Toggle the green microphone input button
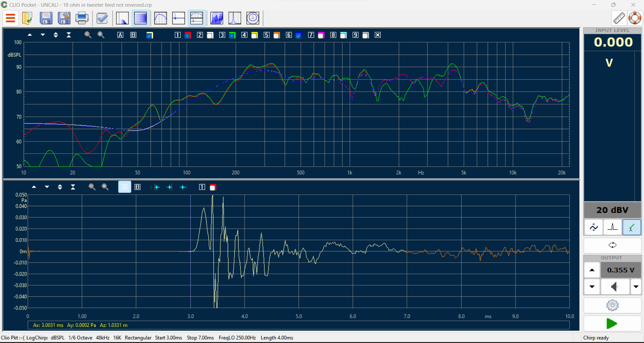644x343 pixels. (632, 227)
